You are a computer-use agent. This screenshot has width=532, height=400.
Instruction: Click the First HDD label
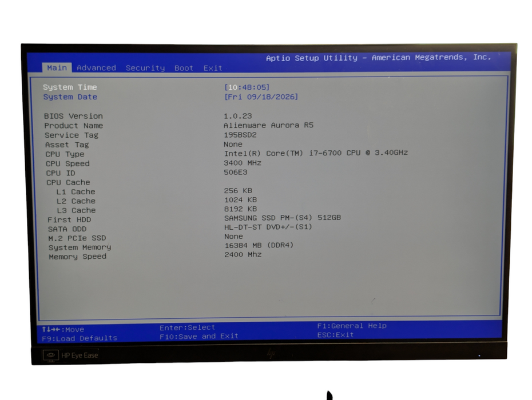(69, 219)
